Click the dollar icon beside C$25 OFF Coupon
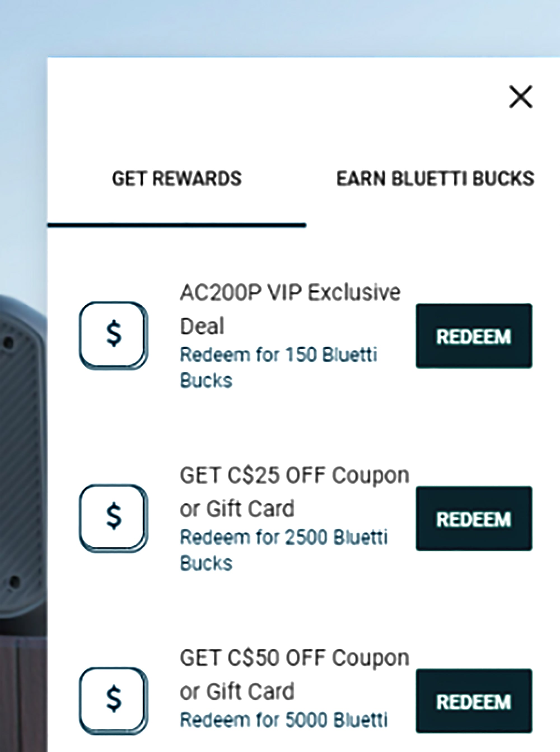560x752 pixels. 114,517
